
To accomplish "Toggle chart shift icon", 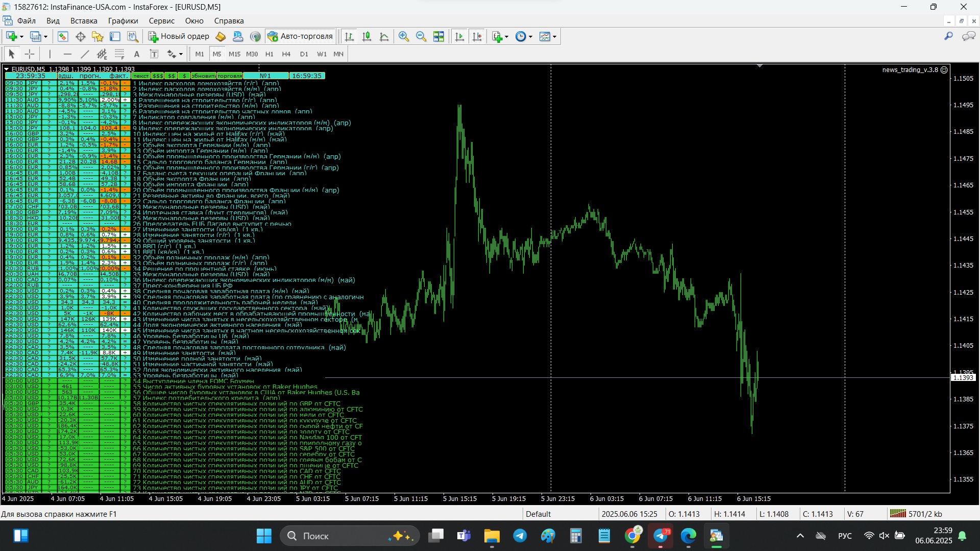I will click(x=477, y=36).
